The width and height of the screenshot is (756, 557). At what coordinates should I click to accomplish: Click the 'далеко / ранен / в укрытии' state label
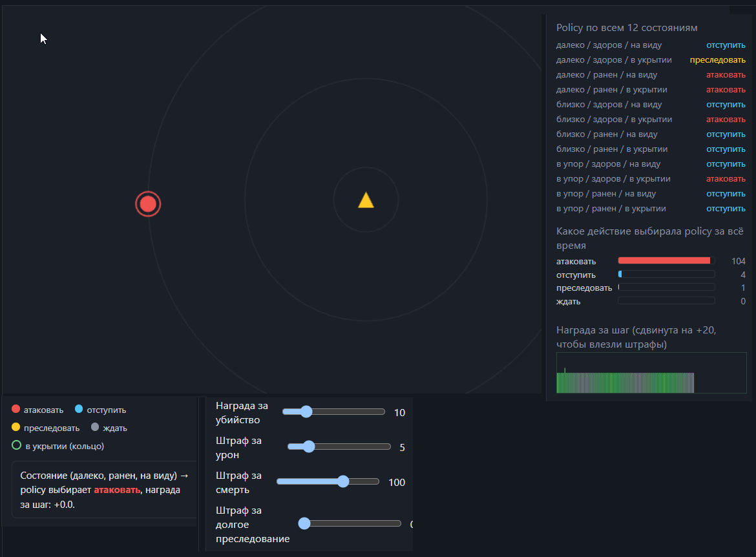click(612, 90)
